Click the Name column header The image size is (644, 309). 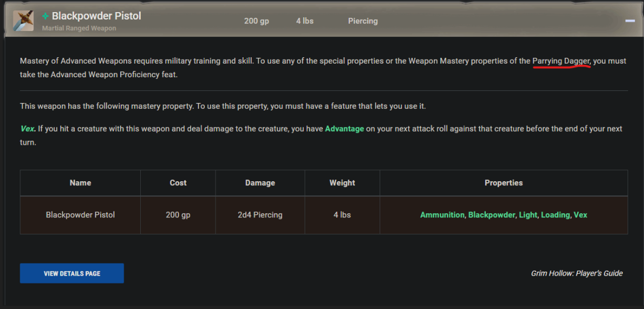point(80,183)
